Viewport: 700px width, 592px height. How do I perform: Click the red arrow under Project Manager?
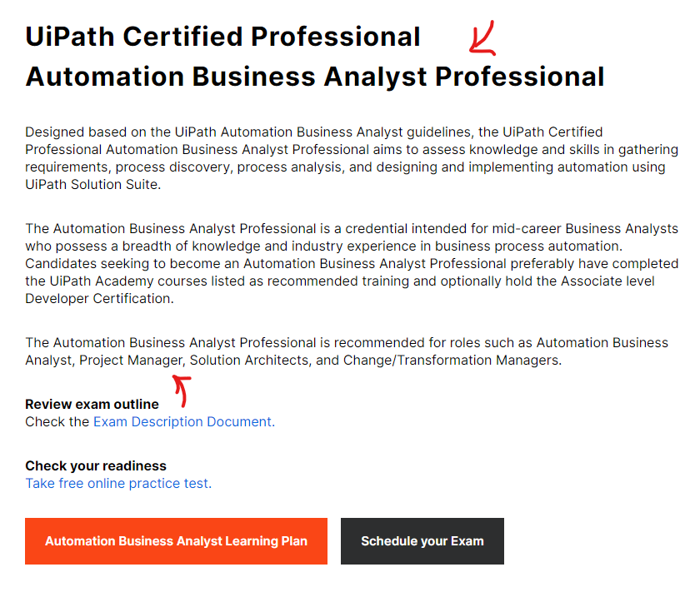(x=182, y=391)
